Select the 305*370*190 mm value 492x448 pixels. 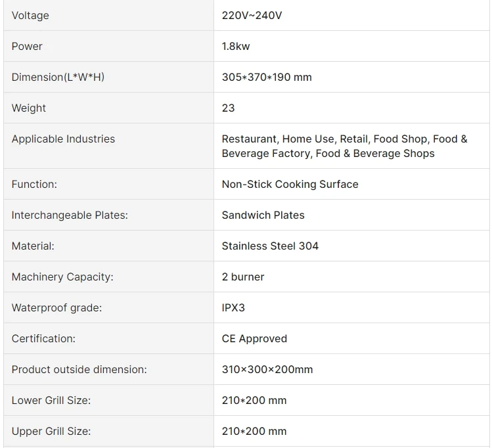click(267, 77)
